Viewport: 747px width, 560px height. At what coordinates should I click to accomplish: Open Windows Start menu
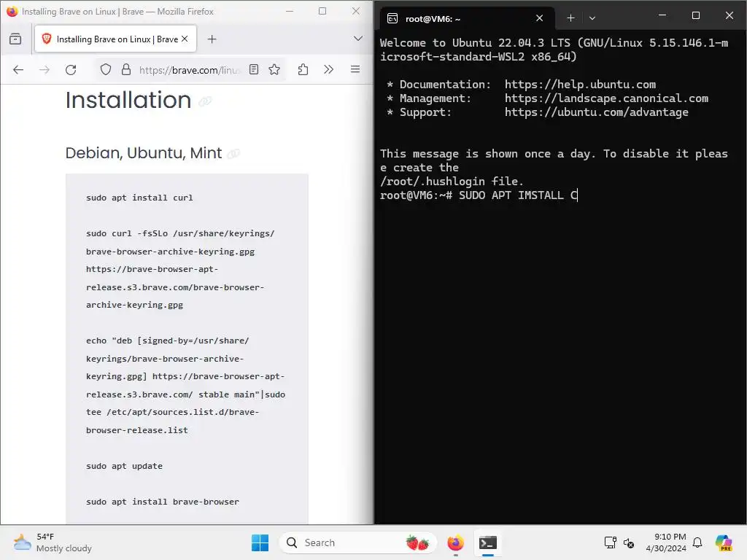[x=260, y=542]
